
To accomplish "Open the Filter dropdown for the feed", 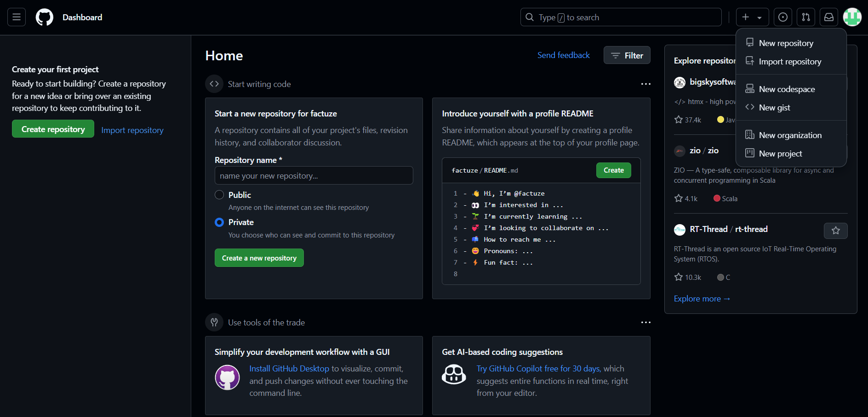I will [627, 55].
